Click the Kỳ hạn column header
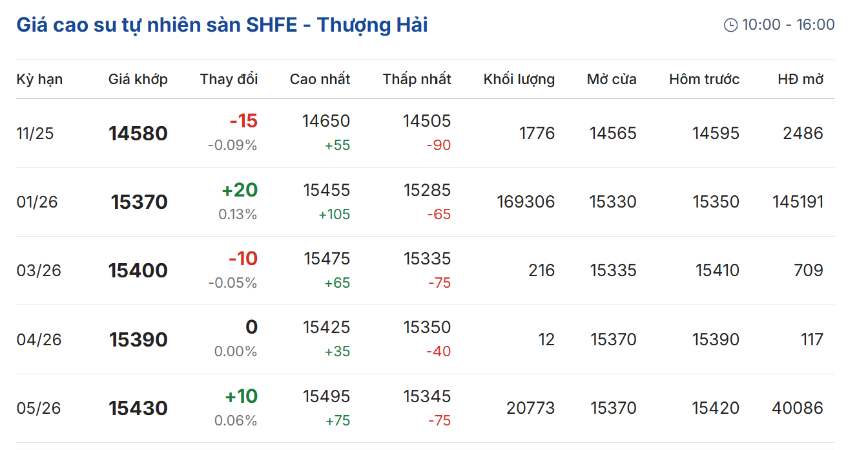Viewport: 868px width, 450px height. click(x=39, y=79)
